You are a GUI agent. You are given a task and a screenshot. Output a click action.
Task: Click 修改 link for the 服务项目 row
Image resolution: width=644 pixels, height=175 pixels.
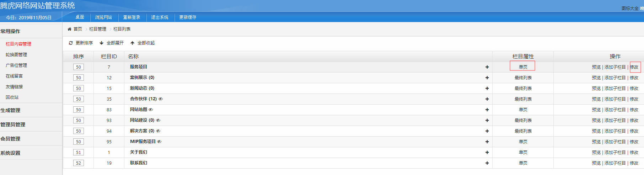[634, 67]
